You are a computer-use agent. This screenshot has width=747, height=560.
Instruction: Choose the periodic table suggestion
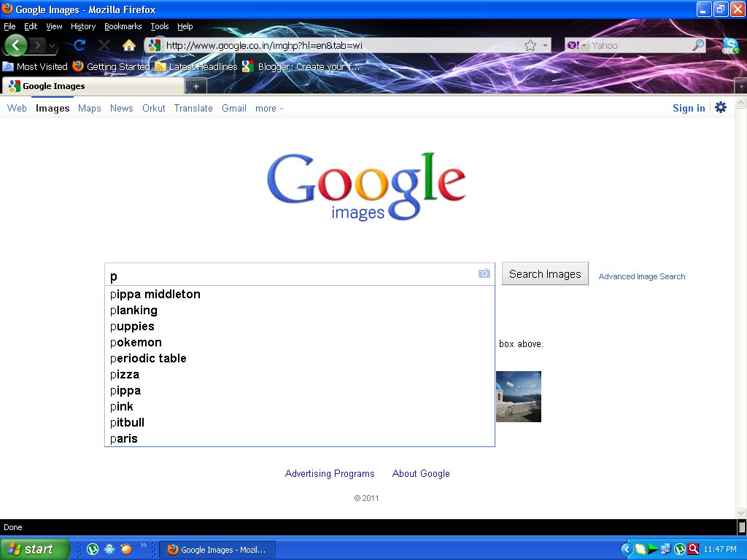click(300, 359)
